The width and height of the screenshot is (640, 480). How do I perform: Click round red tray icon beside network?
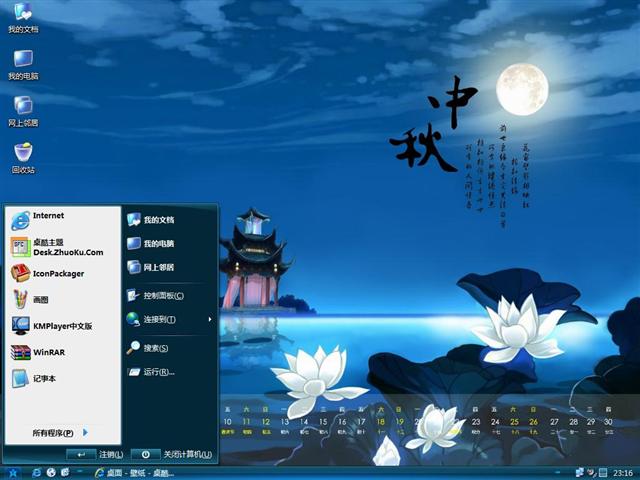pyautogui.click(x=591, y=473)
